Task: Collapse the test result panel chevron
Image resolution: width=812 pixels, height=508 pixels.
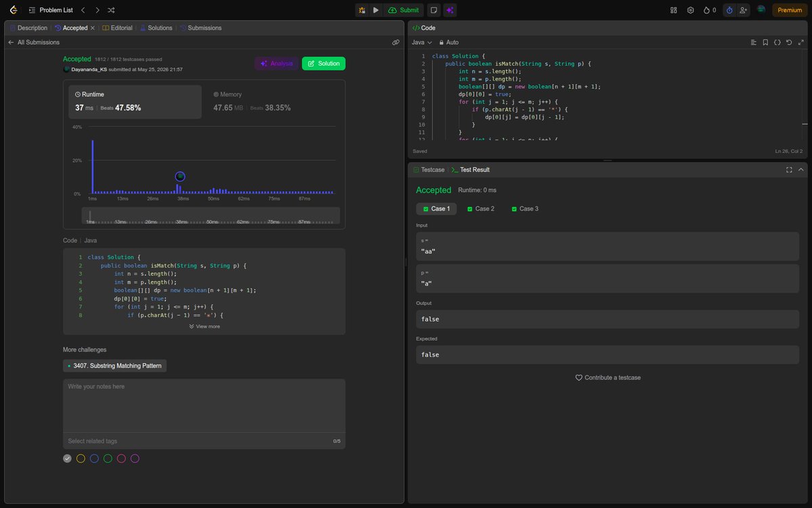Action: coord(801,169)
